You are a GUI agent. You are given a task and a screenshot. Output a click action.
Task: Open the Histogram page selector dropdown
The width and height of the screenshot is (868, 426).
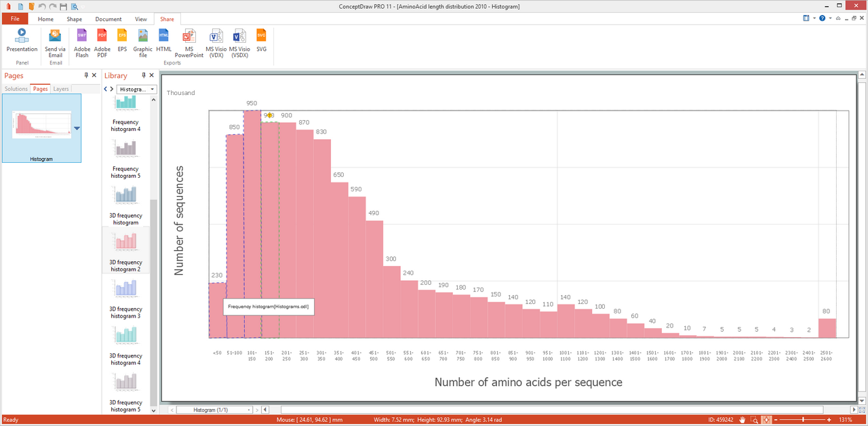pos(213,410)
